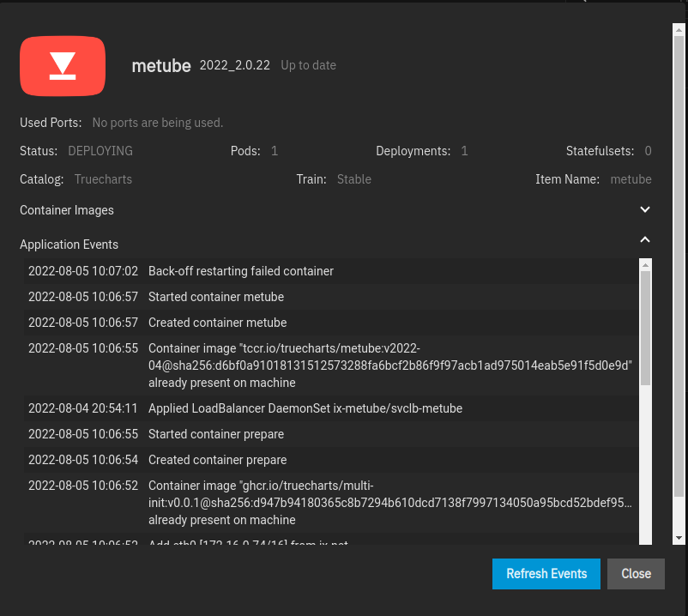
Task: Select 'Back-off restarting failed container' event
Action: coord(331,271)
